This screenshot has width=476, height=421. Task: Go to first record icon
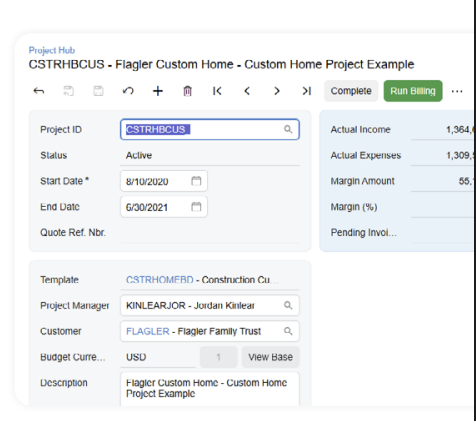[217, 91]
